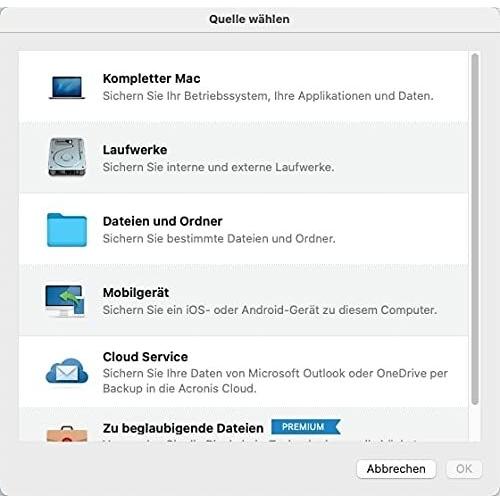The image size is (500, 500).
Task: Select the Cloud Service source entry
Action: [x=243, y=372]
